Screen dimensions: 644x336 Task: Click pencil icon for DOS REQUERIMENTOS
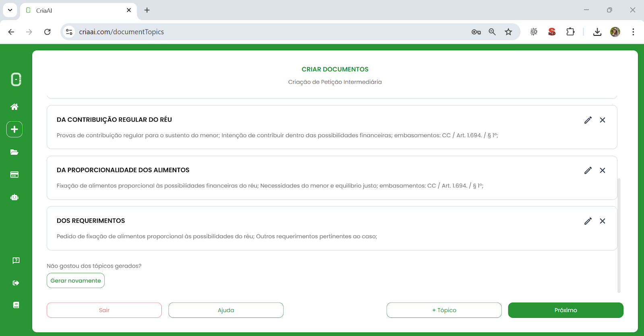coord(588,221)
